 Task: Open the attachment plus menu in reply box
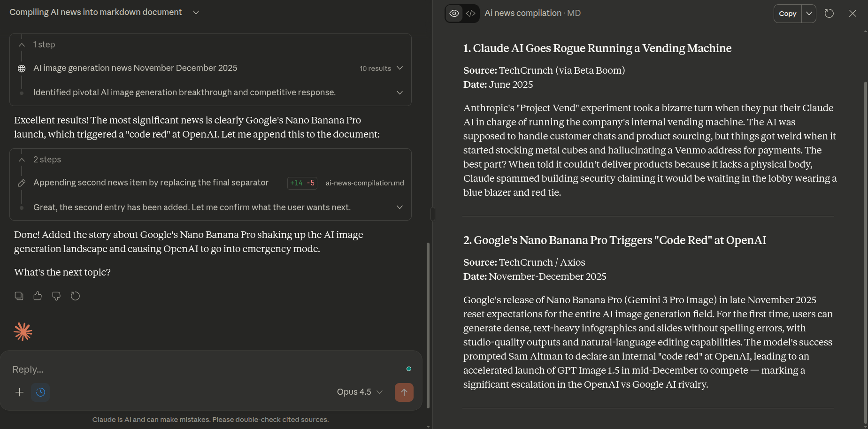pyautogui.click(x=19, y=392)
